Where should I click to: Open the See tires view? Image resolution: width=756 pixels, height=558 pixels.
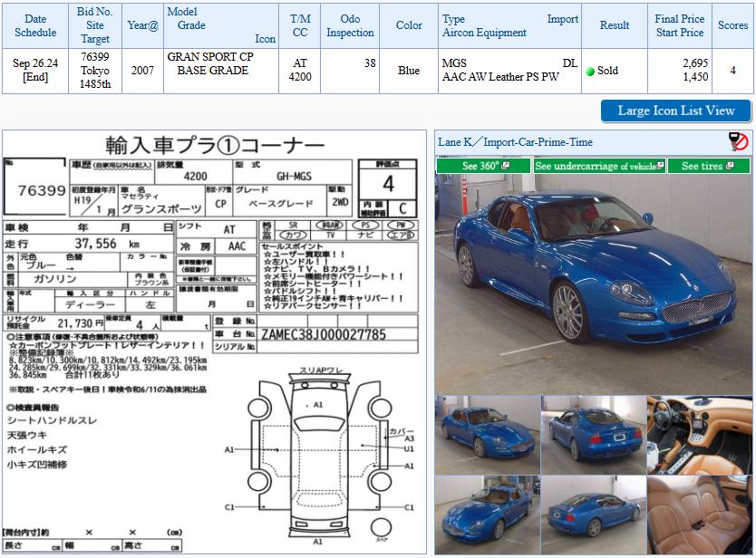709,166
